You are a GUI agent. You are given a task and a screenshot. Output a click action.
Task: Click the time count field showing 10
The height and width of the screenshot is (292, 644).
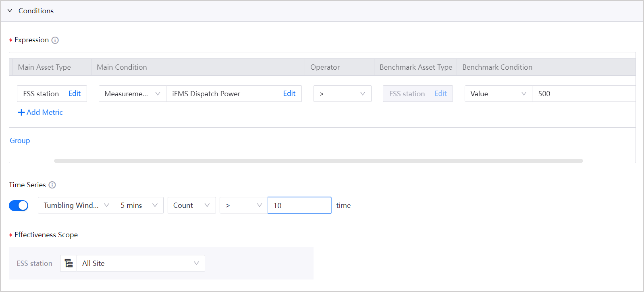coord(299,205)
